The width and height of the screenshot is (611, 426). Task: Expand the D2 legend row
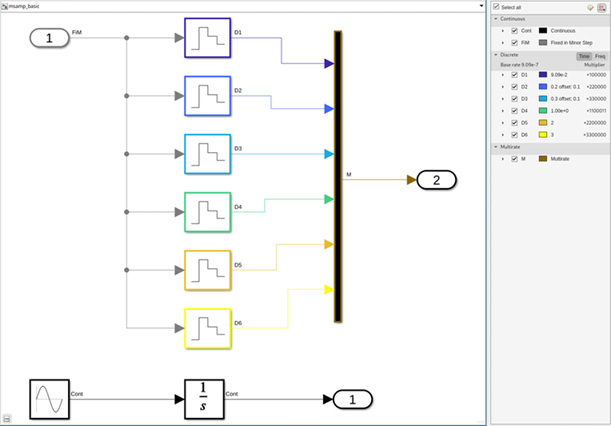503,85
